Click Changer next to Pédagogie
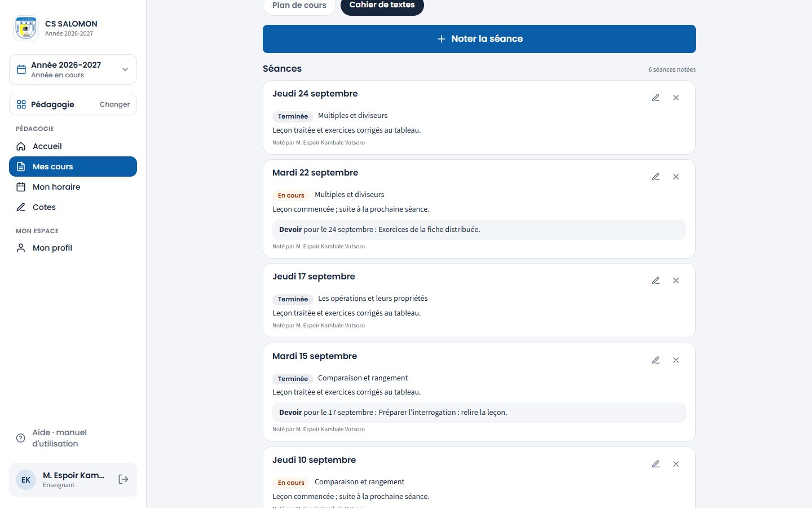Screen dimensions: 812x508 tap(114, 104)
